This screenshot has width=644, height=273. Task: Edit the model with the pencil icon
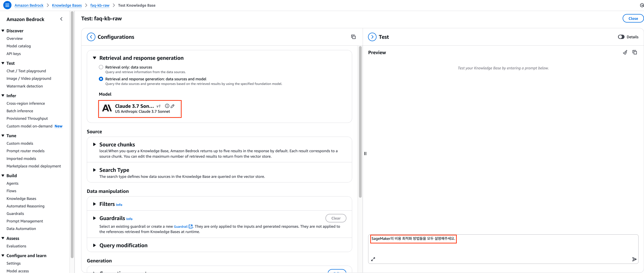click(x=173, y=106)
